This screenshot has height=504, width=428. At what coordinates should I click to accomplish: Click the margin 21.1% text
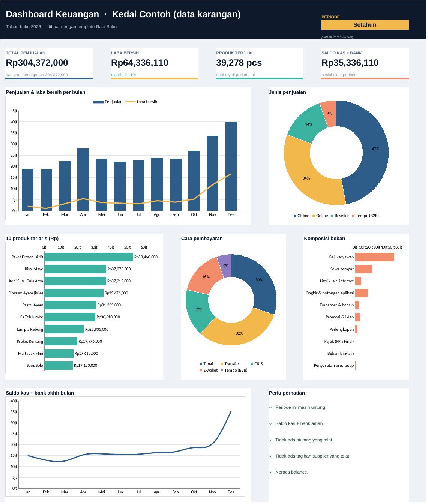coord(124,75)
